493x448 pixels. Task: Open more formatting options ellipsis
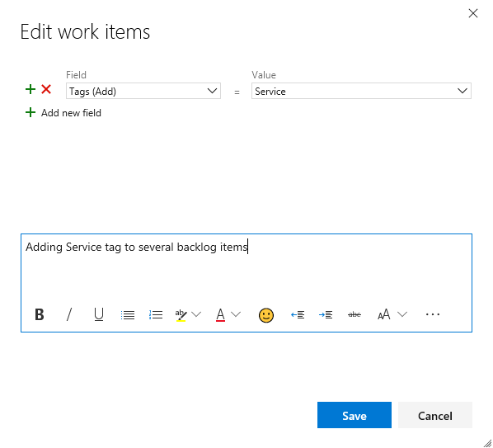[x=433, y=314]
